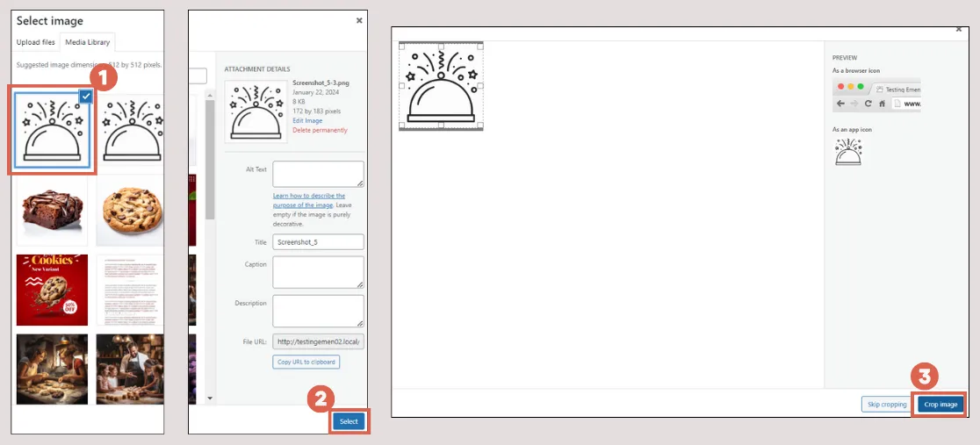Select the second dome icon thumbnail
The width and height of the screenshot is (980, 445).
point(132,130)
